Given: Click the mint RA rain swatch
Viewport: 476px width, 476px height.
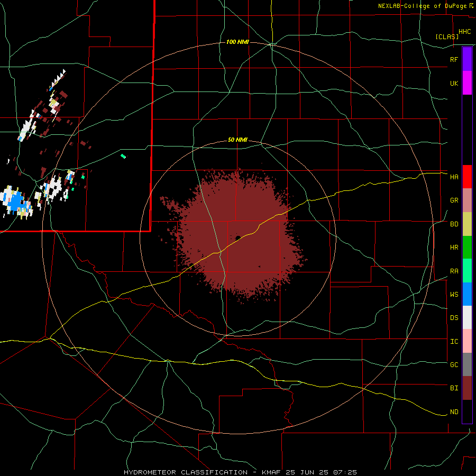Looking at the screenshot, I should [467, 271].
